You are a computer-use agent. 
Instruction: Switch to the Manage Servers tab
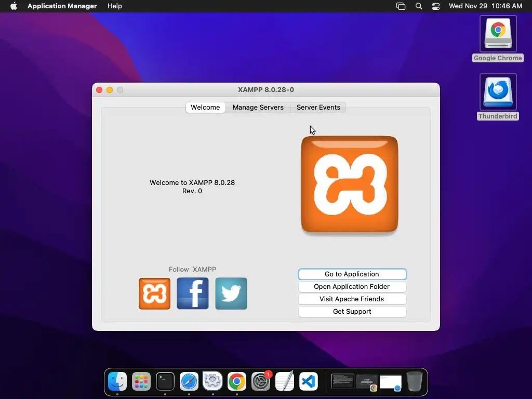pos(258,108)
